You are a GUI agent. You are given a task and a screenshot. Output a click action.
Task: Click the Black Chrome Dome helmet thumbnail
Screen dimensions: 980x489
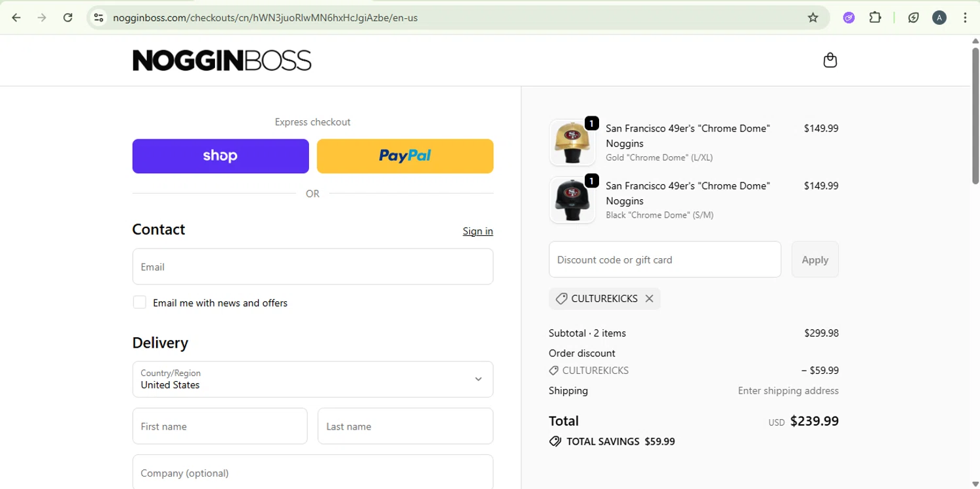[572, 200]
